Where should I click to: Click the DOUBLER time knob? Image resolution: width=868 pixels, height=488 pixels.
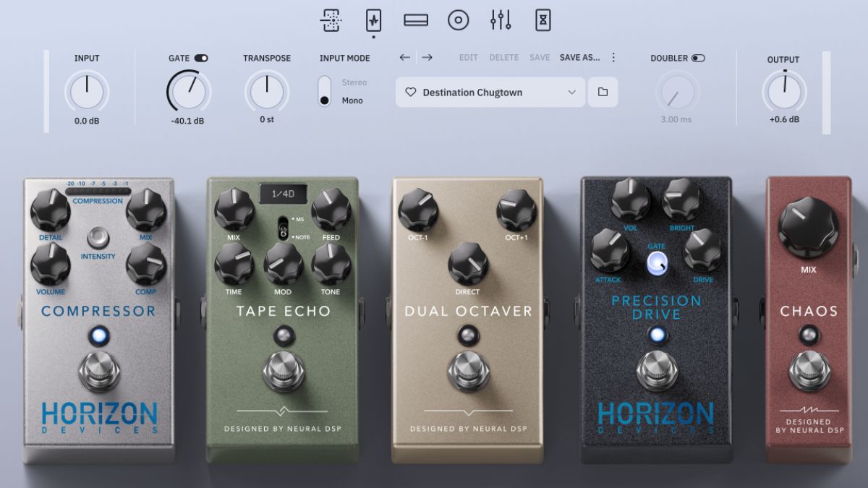[x=678, y=91]
